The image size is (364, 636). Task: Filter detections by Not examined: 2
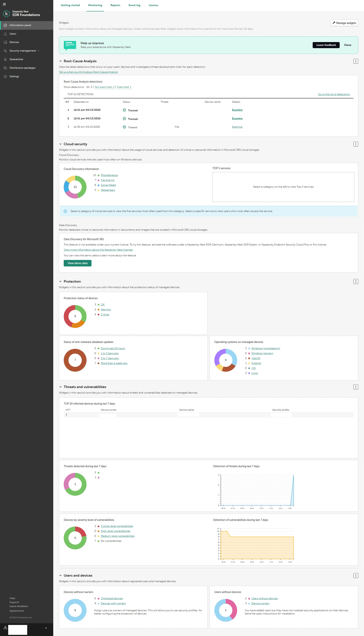click(x=104, y=87)
